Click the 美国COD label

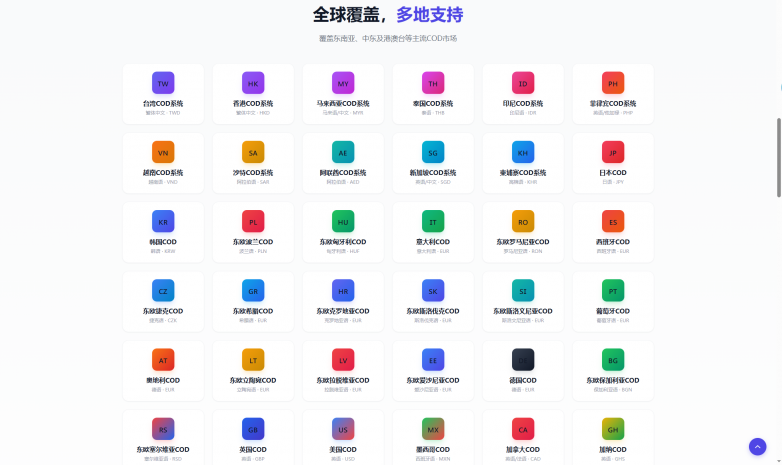pos(343,450)
